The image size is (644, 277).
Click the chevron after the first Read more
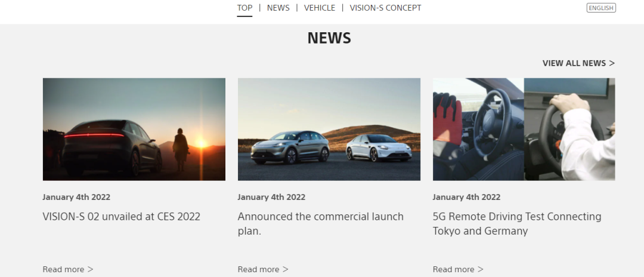click(x=90, y=269)
